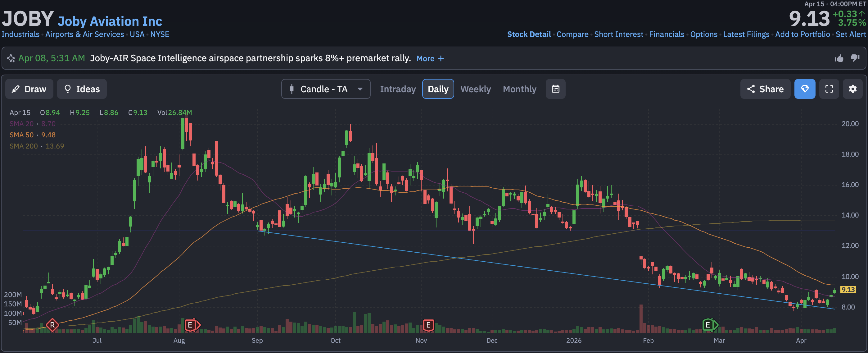868x353 pixels.
Task: Click the red R marker on chart
Action: pos(52,325)
